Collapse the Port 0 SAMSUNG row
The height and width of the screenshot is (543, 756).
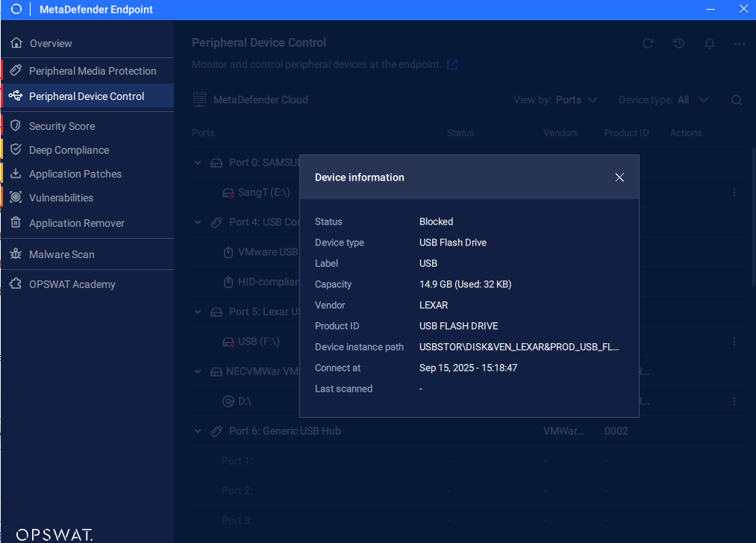198,163
